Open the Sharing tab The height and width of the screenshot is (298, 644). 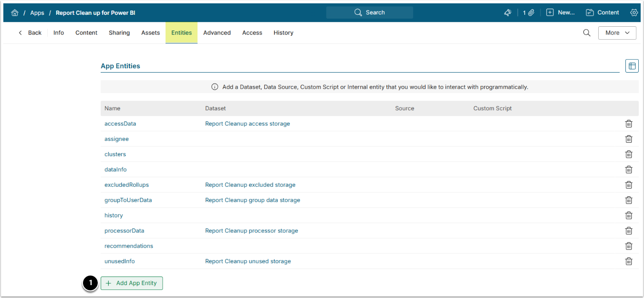point(119,33)
